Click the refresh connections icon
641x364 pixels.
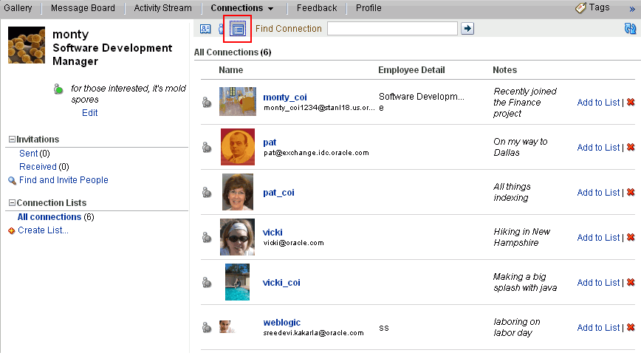click(x=630, y=28)
